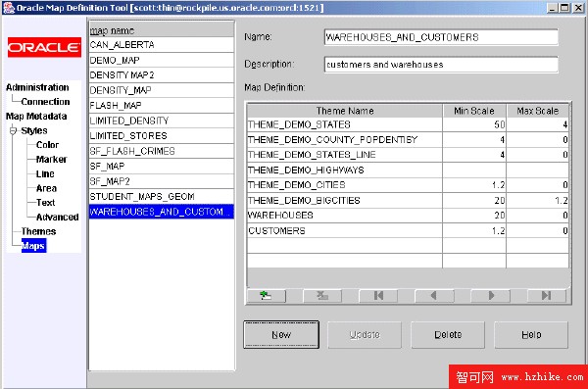
Task: Select THEME_DEMO_STATES theme cell
Action: (x=345, y=124)
